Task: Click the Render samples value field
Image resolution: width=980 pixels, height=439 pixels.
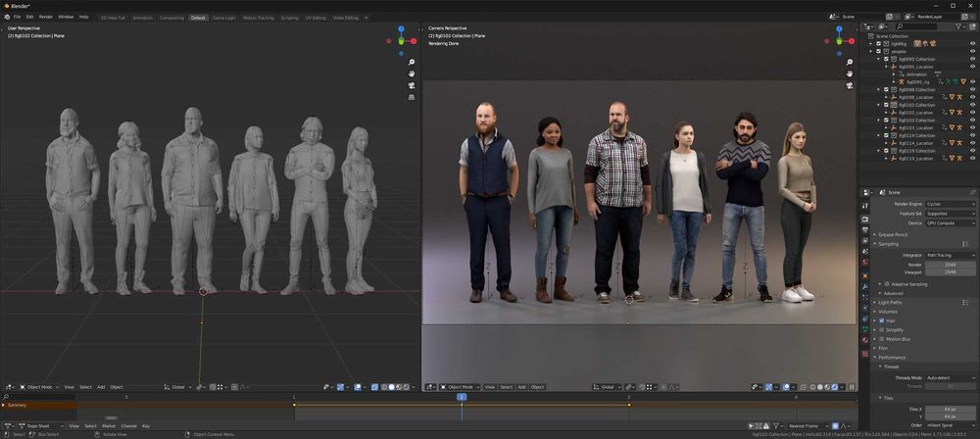Action: [x=949, y=265]
